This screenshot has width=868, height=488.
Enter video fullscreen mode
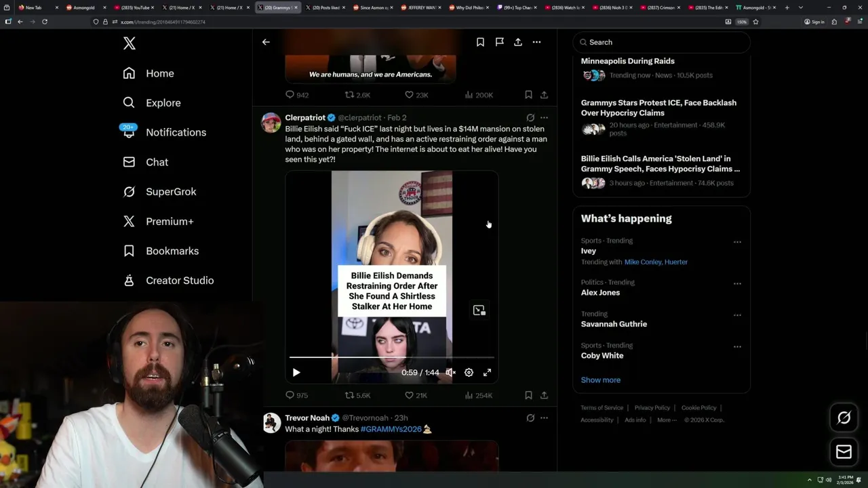[487, 372]
